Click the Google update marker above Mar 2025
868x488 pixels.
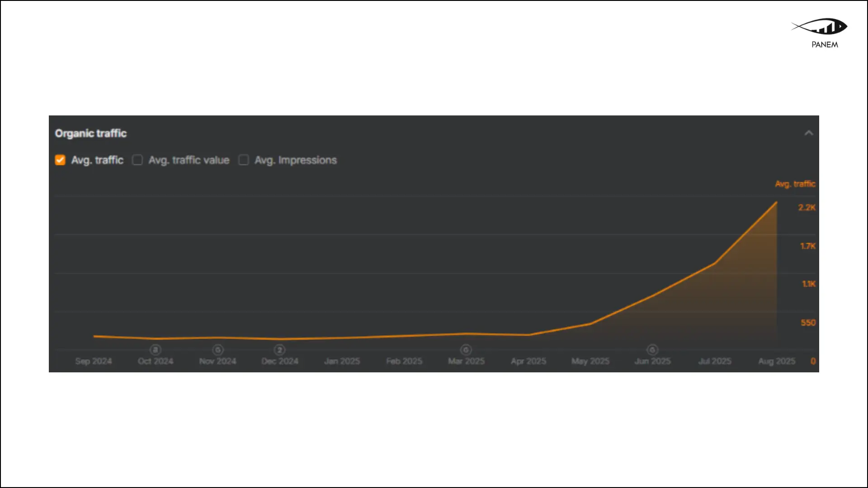(x=466, y=350)
